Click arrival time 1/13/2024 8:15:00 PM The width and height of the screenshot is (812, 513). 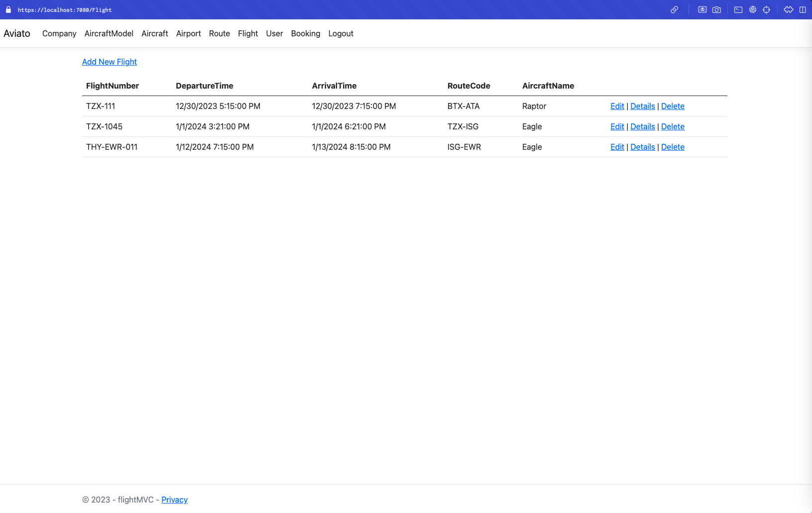click(x=351, y=147)
